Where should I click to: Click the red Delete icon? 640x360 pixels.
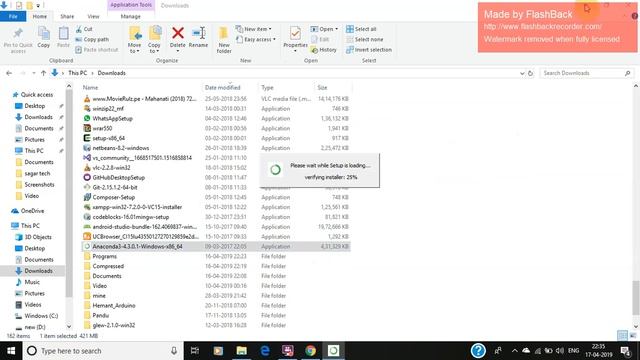point(178,33)
